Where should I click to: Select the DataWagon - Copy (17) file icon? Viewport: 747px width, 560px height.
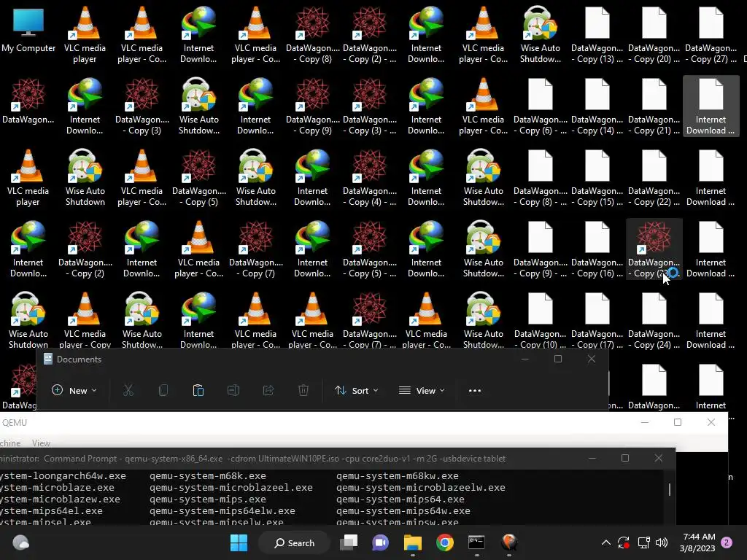(597, 322)
